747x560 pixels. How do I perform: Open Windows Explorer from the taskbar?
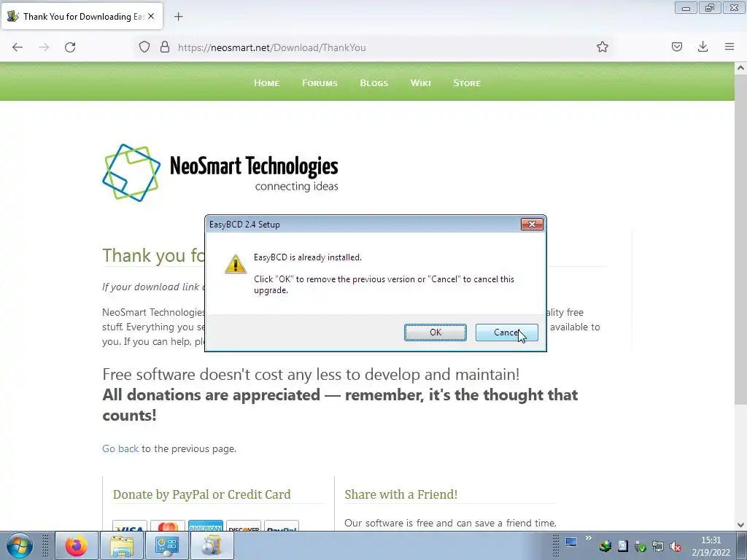122,545
